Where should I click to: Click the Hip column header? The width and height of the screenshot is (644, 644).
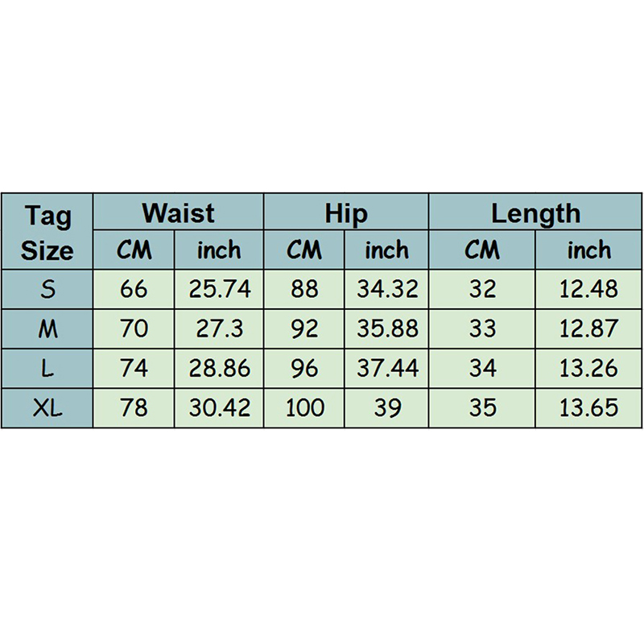point(346,213)
